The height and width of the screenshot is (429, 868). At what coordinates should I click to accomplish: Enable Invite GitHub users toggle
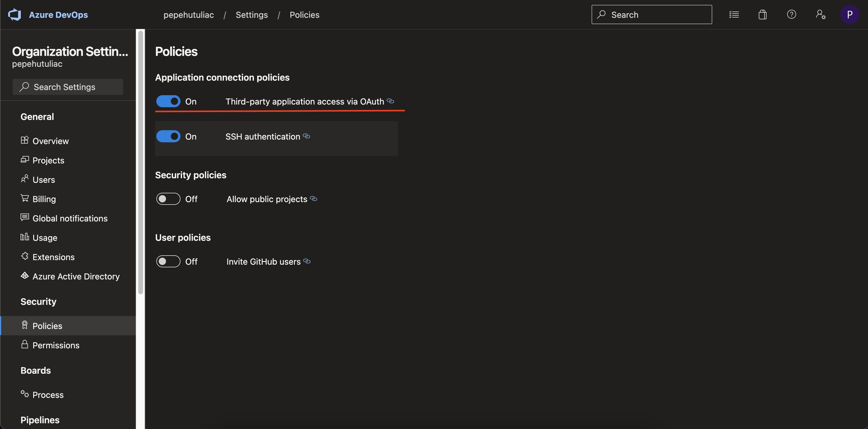coord(168,261)
